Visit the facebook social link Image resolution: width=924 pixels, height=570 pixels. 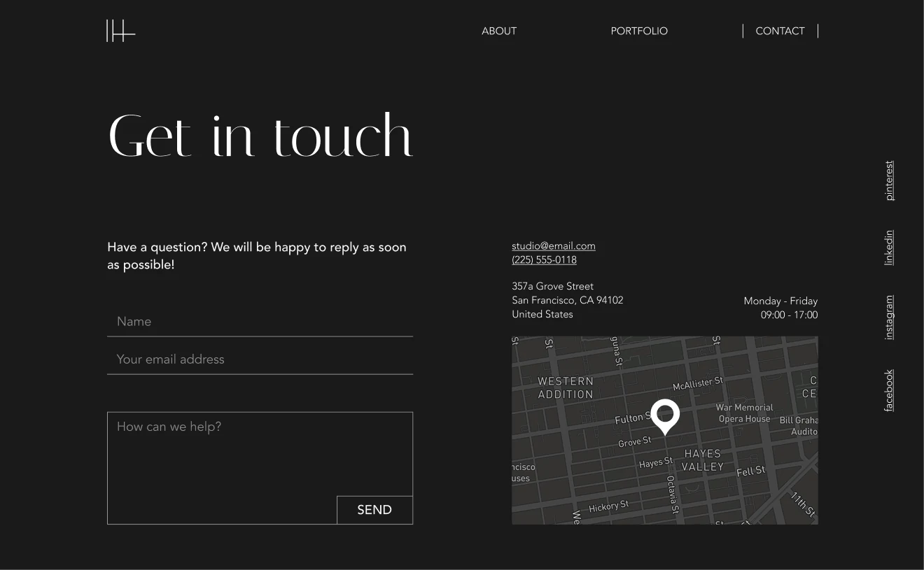coord(889,390)
